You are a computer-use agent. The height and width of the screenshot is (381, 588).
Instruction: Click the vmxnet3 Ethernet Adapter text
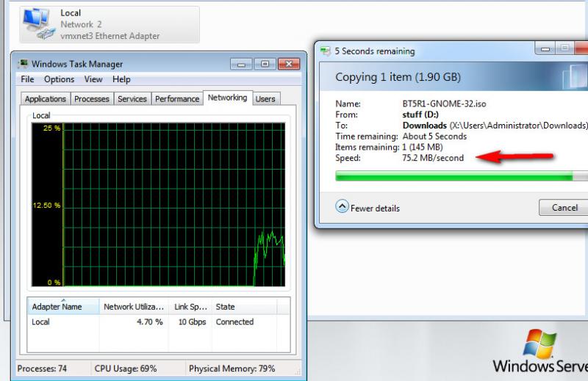point(110,36)
